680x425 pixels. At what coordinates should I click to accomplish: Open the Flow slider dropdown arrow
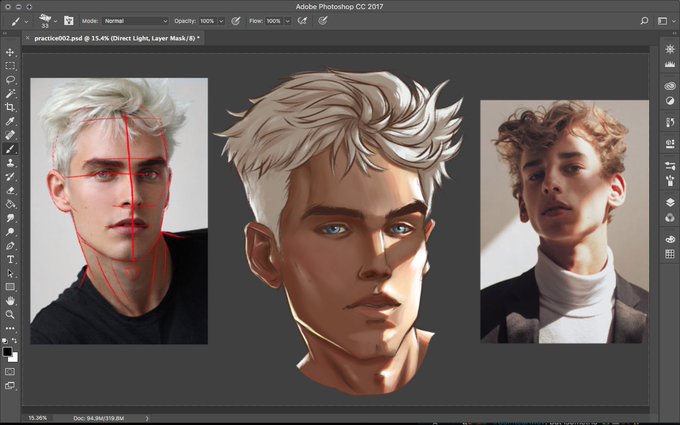coord(288,21)
